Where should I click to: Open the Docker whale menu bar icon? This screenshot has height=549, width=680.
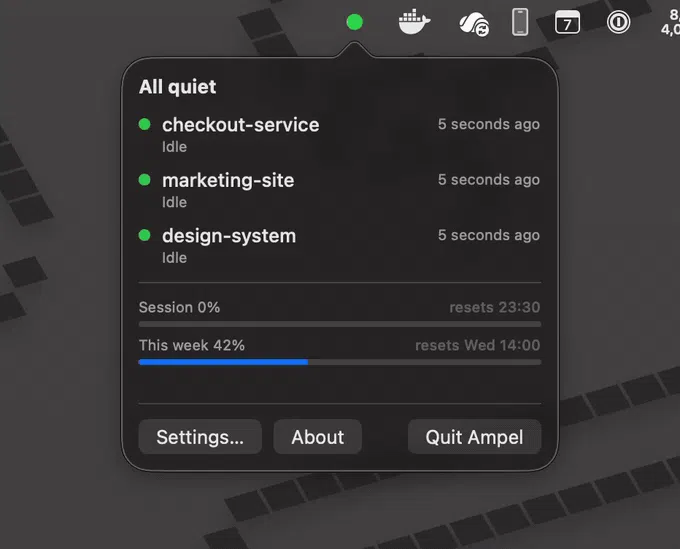(414, 22)
